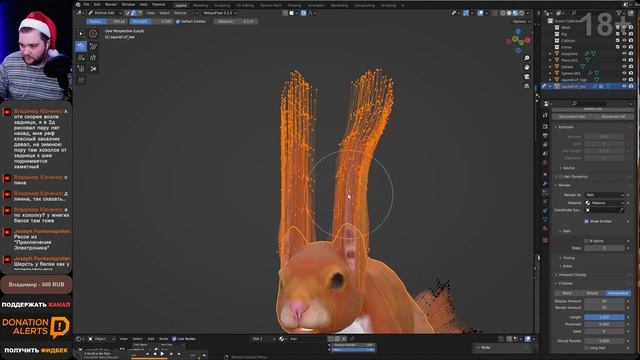This screenshot has width=640, height=360.
Task: Switch to the Shading workspace tab
Action: click(x=294, y=5)
